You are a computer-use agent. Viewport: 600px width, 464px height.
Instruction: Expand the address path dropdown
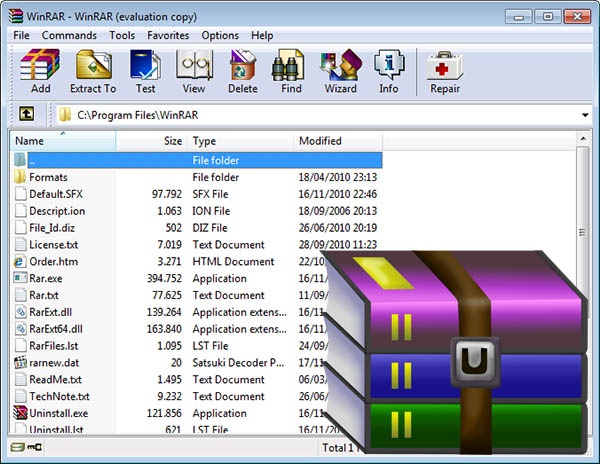[585, 115]
